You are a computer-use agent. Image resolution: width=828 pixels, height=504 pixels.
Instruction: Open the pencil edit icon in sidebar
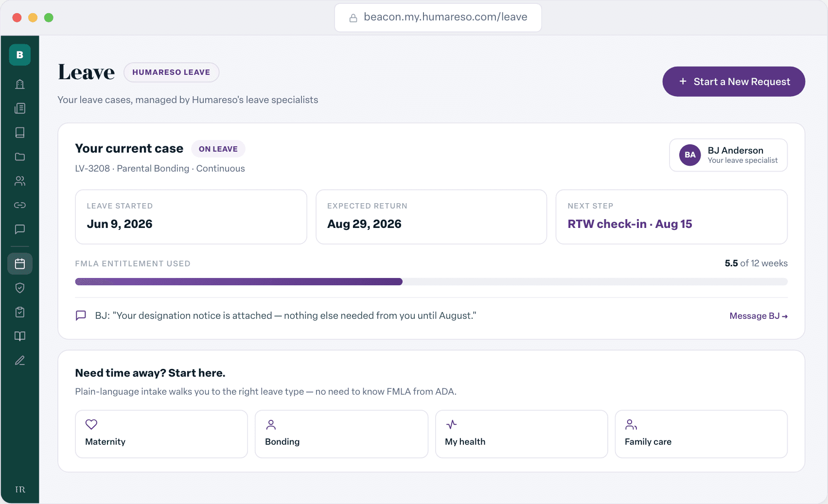coord(20,361)
